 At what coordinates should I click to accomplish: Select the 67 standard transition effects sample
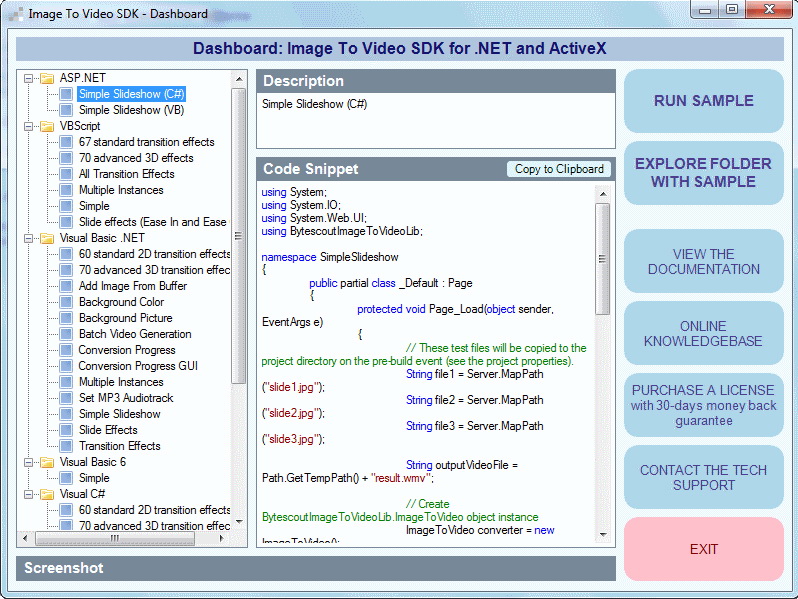coord(146,142)
